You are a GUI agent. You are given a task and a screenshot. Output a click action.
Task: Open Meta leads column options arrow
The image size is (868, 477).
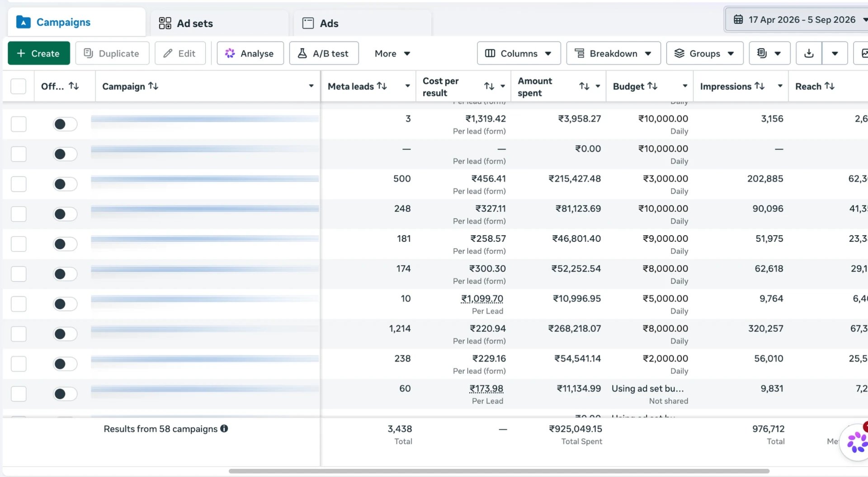coord(407,86)
